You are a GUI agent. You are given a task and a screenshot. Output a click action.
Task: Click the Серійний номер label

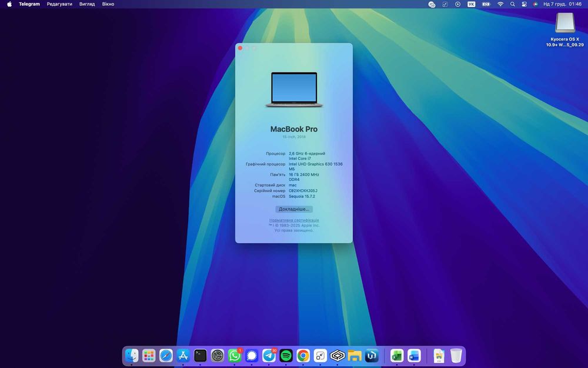[270, 191]
